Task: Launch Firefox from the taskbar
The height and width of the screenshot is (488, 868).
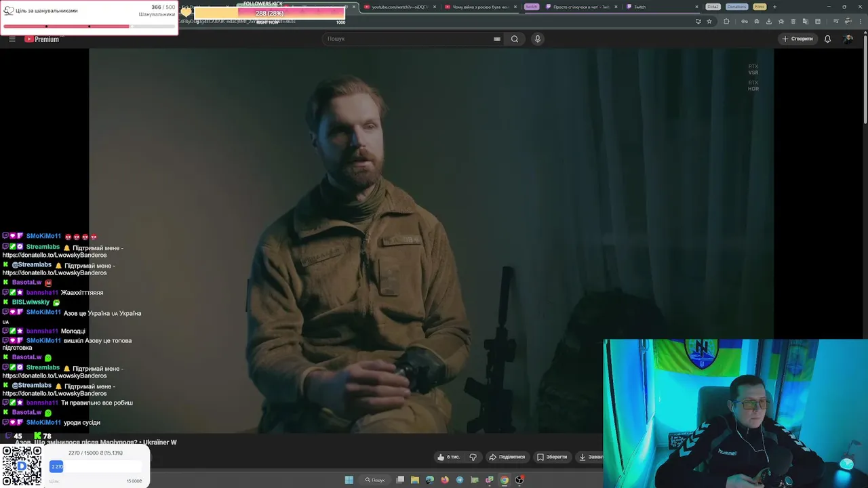Action: click(x=445, y=480)
